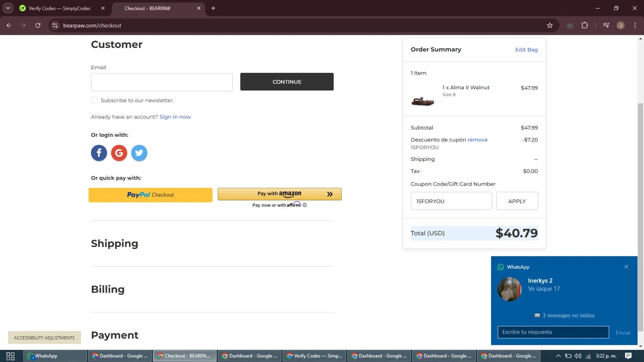Select the Checkout - BEARPAW tab

pyautogui.click(x=158, y=8)
